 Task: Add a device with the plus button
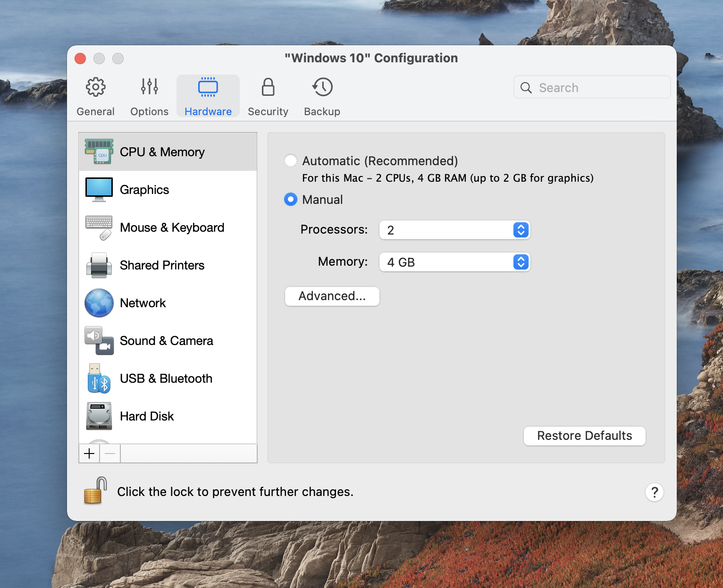(x=89, y=454)
